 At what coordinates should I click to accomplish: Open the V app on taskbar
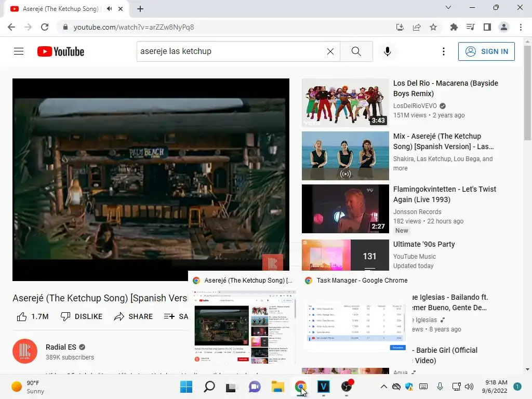(323, 387)
